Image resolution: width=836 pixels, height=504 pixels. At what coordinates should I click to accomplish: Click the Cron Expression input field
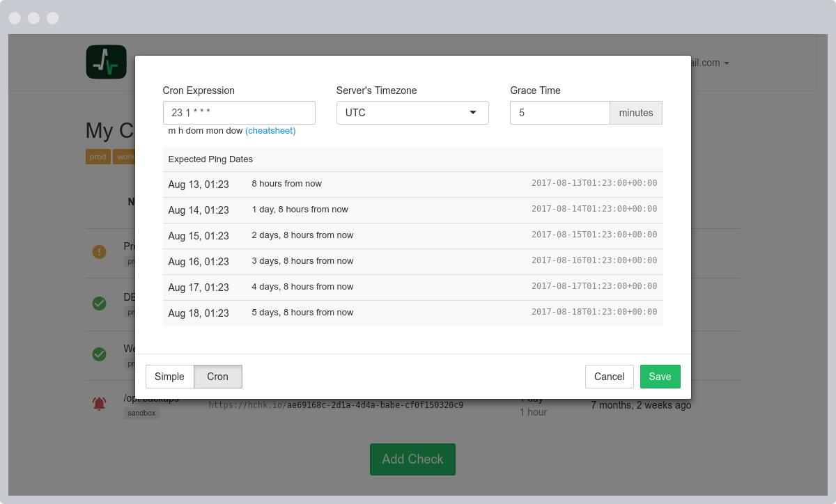[x=239, y=112]
